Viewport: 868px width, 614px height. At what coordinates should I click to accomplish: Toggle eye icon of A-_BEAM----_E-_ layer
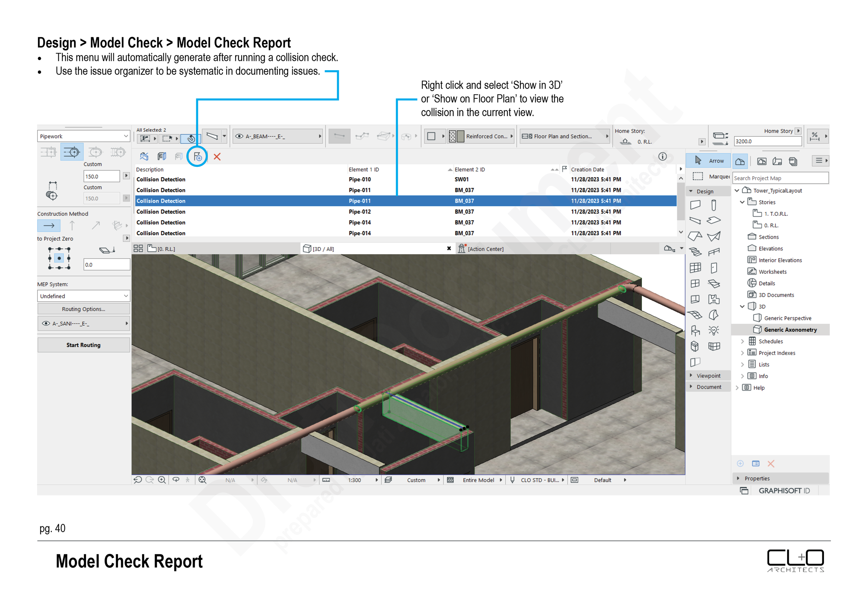(x=239, y=136)
